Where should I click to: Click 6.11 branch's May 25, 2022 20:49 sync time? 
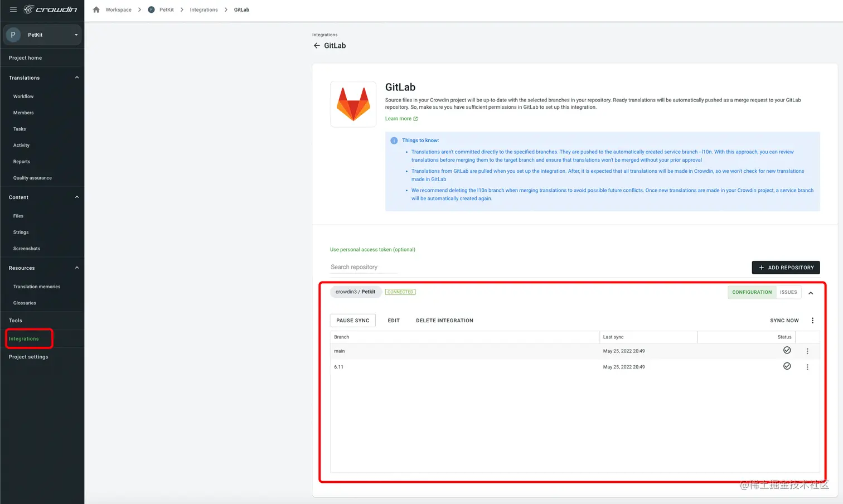tap(624, 367)
